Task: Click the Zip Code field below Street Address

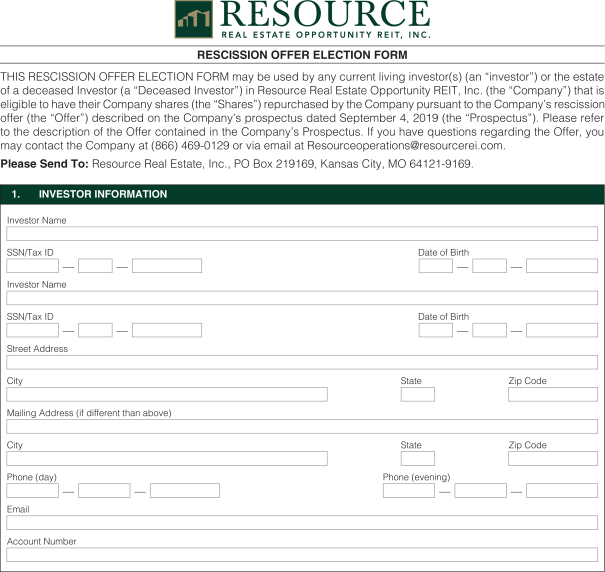Action: click(552, 394)
